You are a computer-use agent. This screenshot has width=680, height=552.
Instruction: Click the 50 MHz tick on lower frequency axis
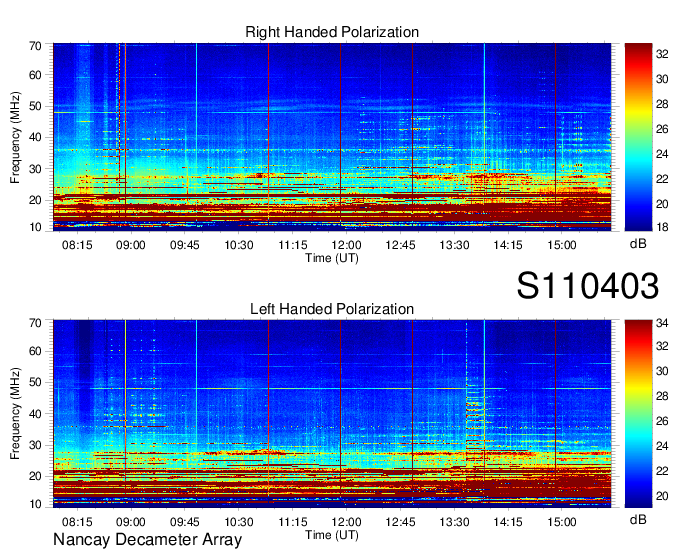[x=35, y=382]
